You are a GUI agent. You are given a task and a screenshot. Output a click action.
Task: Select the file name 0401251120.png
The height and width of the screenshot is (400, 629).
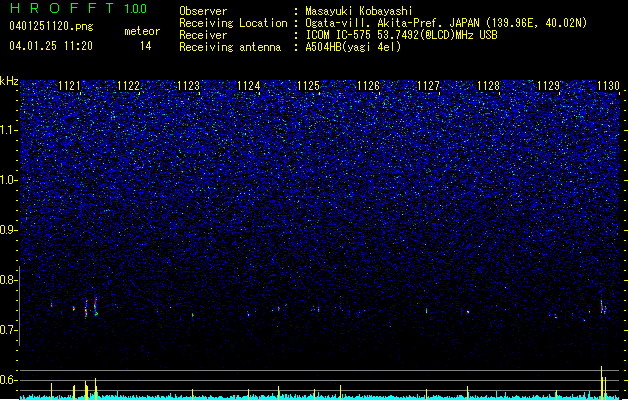click(51, 27)
